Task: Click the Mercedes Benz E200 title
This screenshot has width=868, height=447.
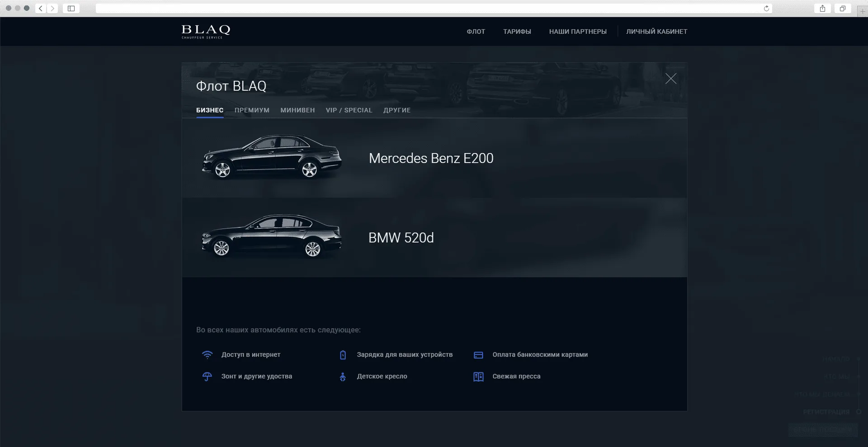Action: (x=431, y=158)
